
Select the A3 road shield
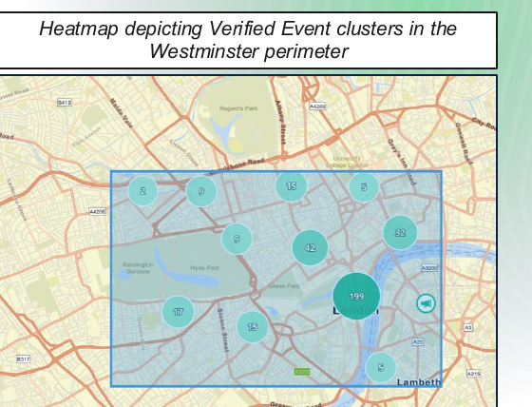pyautogui.click(x=468, y=327)
